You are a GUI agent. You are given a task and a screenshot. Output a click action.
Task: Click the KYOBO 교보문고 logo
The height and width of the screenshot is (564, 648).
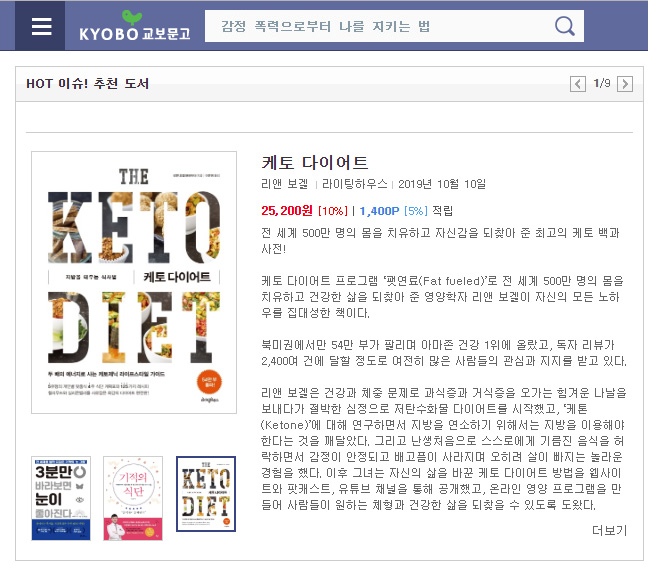(x=135, y=26)
